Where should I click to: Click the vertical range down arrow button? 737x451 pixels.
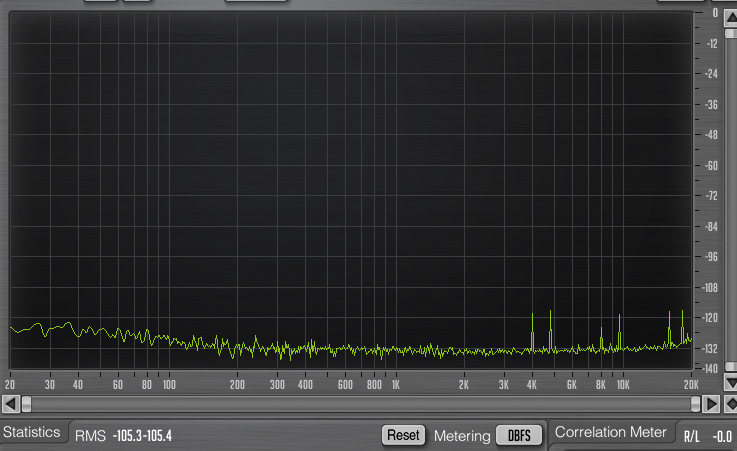[731, 382]
